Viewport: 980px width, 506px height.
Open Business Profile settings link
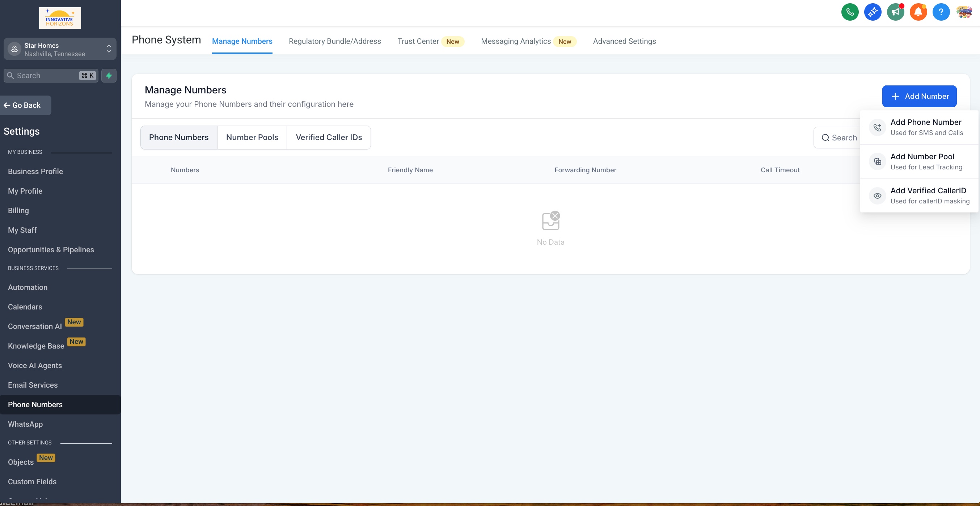coord(35,171)
